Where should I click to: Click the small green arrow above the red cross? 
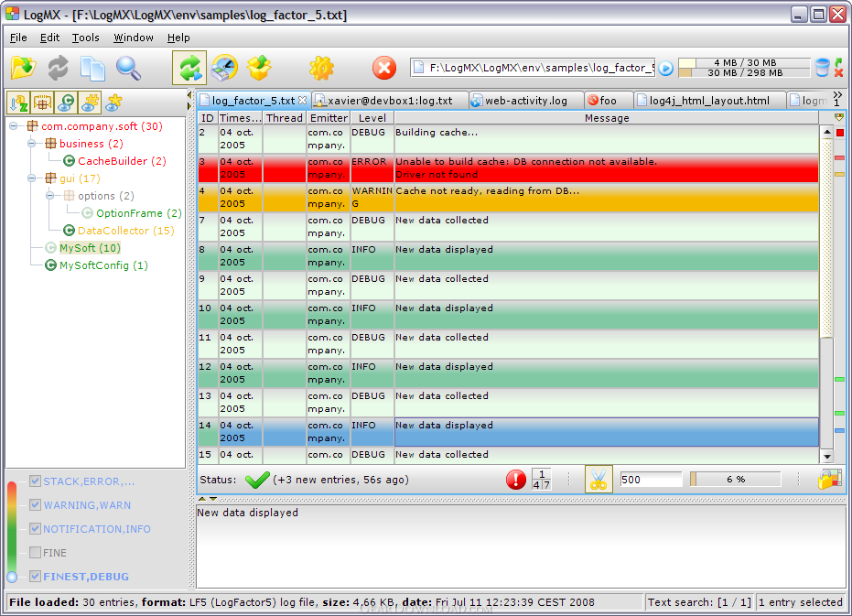coord(839,62)
